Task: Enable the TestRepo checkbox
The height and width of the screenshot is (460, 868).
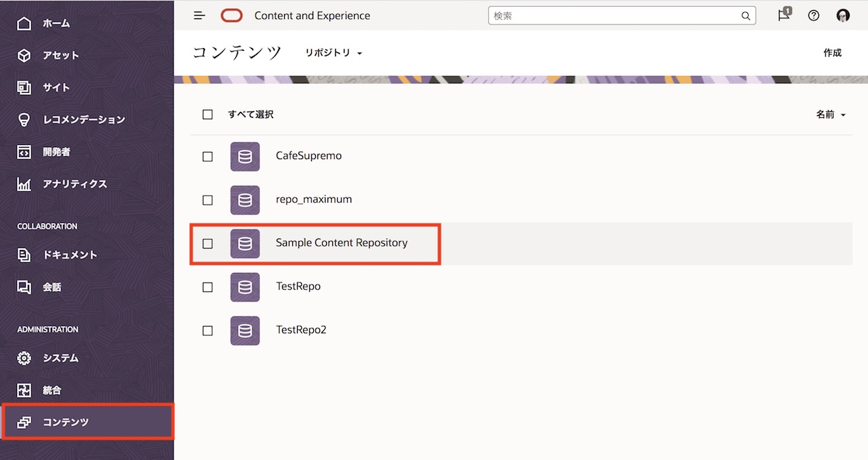Action: 208,287
